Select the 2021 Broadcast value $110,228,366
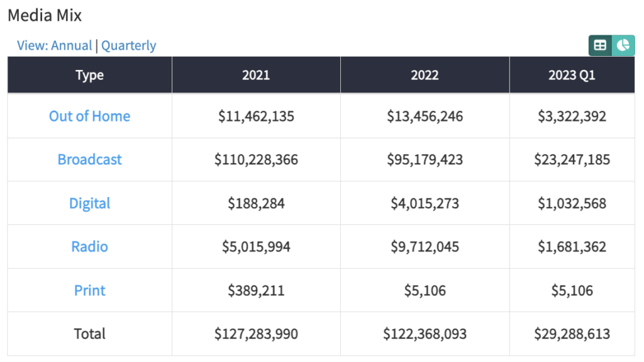This screenshot has height=362, width=644. pos(256,159)
